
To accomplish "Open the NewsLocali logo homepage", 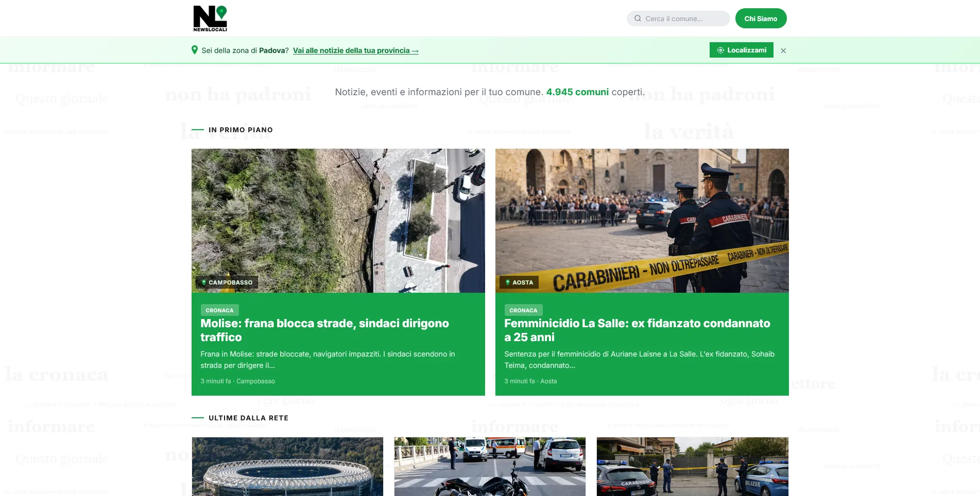I will coord(210,19).
